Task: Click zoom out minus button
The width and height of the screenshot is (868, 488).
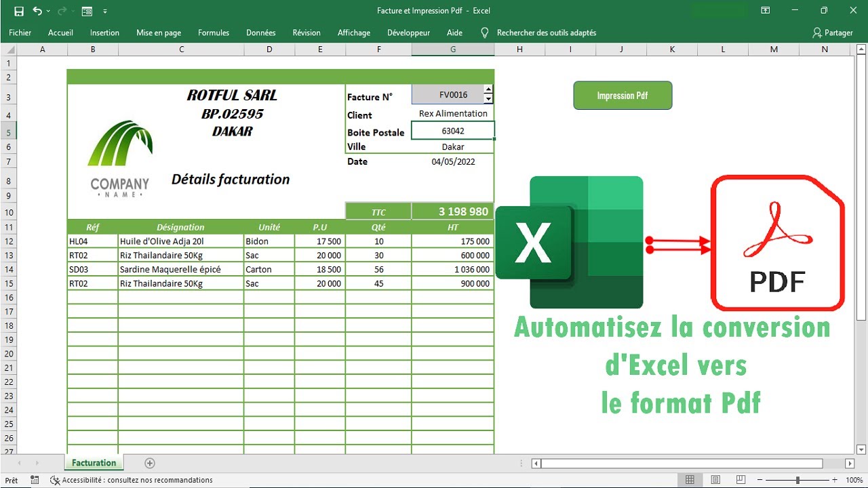Action: [761, 480]
